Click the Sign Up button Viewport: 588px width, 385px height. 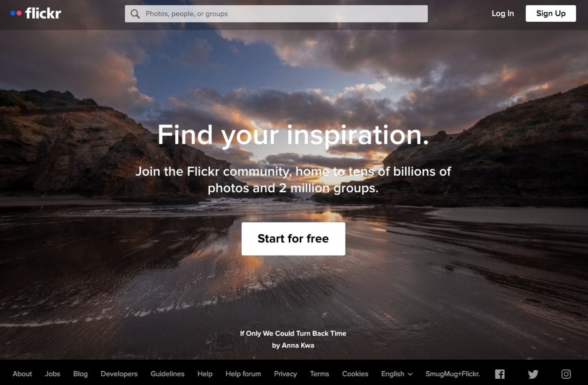pos(551,13)
